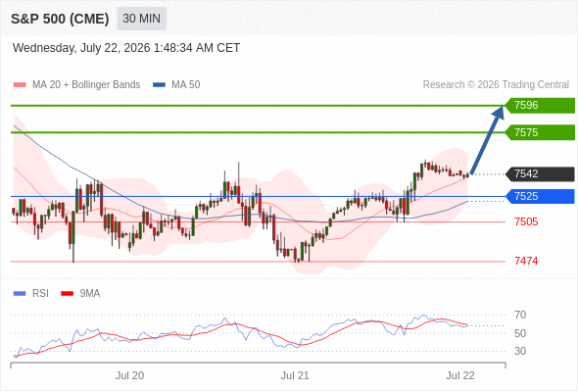Click the 7542 current price label
Screen dimensions: 578x392
click(540, 173)
